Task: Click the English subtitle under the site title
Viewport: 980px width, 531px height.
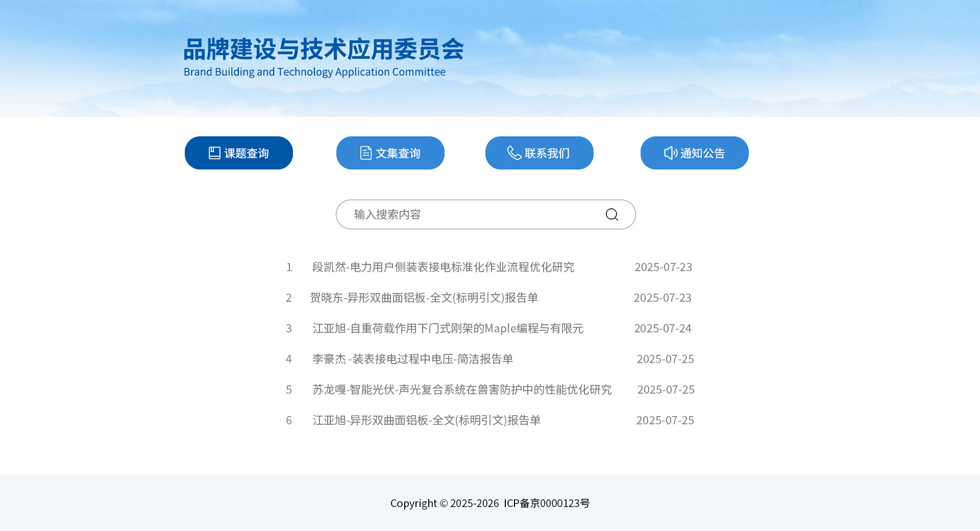Action: click(314, 72)
